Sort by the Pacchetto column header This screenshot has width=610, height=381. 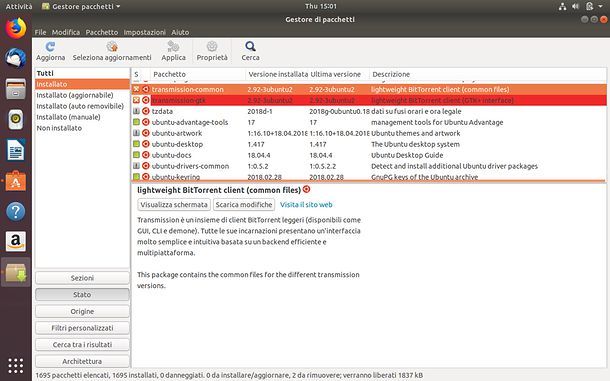(x=198, y=74)
